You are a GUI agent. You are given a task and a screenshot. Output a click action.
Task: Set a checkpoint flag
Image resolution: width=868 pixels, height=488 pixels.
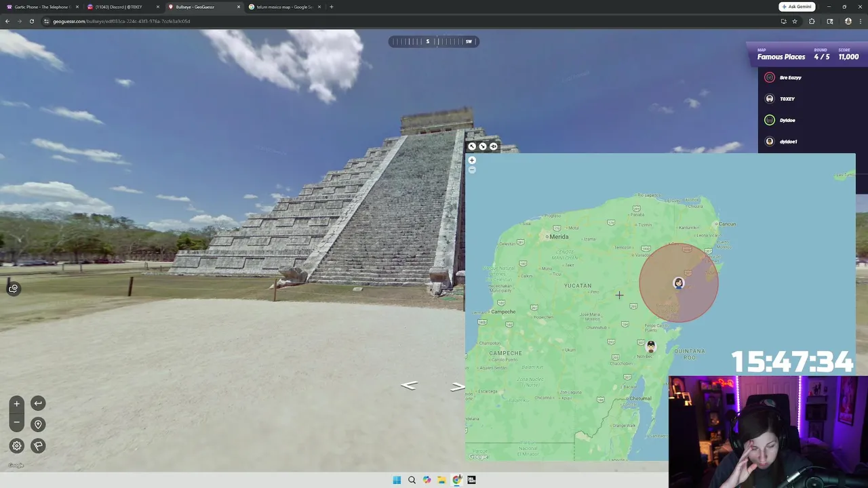(x=38, y=445)
